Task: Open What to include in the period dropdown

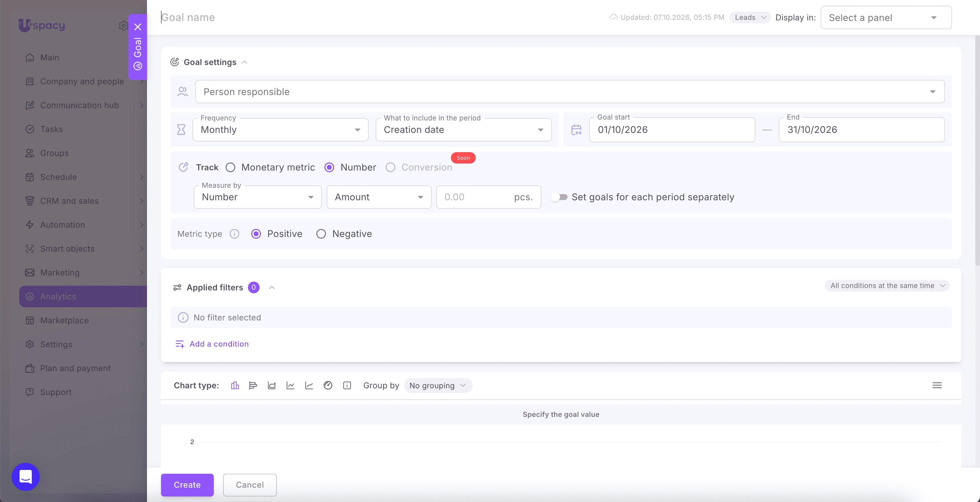Action: [463, 130]
